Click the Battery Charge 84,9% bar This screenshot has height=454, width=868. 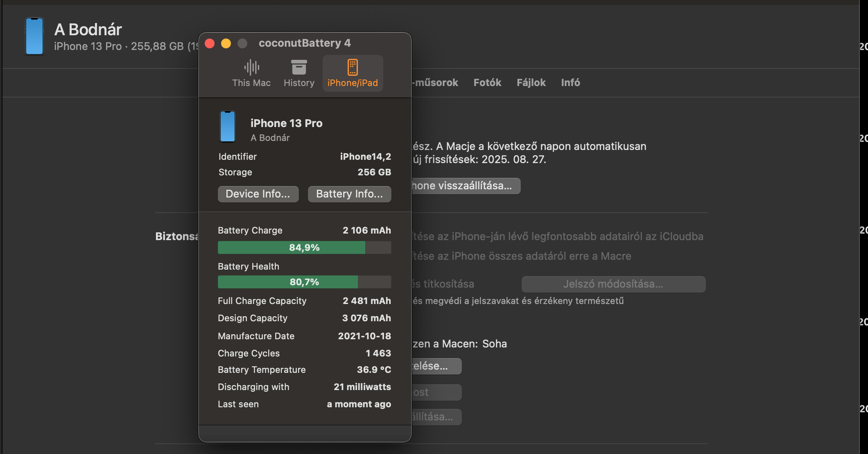click(304, 248)
